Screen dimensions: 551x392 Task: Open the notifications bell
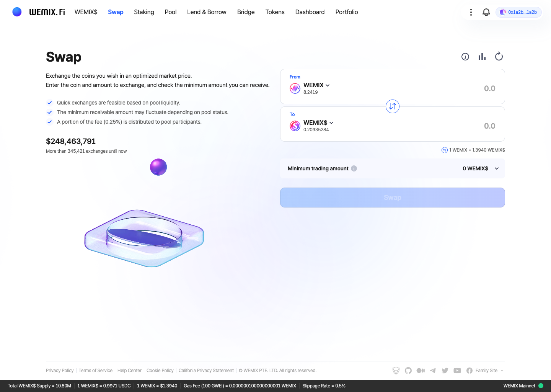click(x=486, y=12)
